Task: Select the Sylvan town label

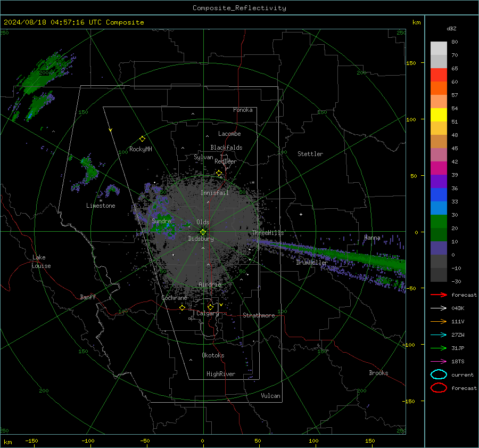Action: coord(203,157)
